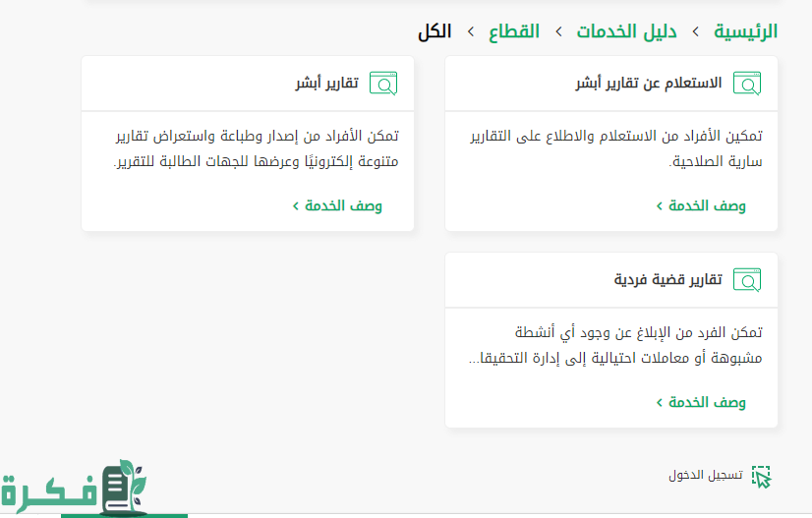Select الكل breadcrumb item
This screenshot has height=518, width=812.
pyautogui.click(x=435, y=31)
